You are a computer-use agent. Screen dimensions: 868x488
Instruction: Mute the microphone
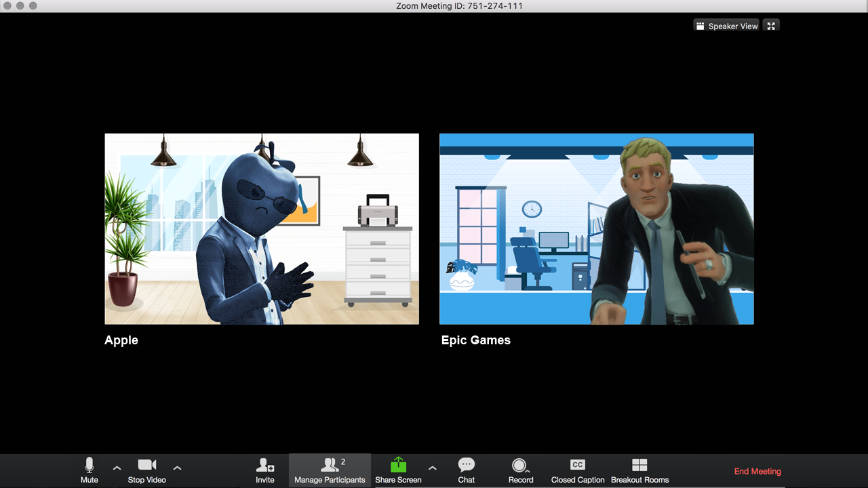point(89,470)
